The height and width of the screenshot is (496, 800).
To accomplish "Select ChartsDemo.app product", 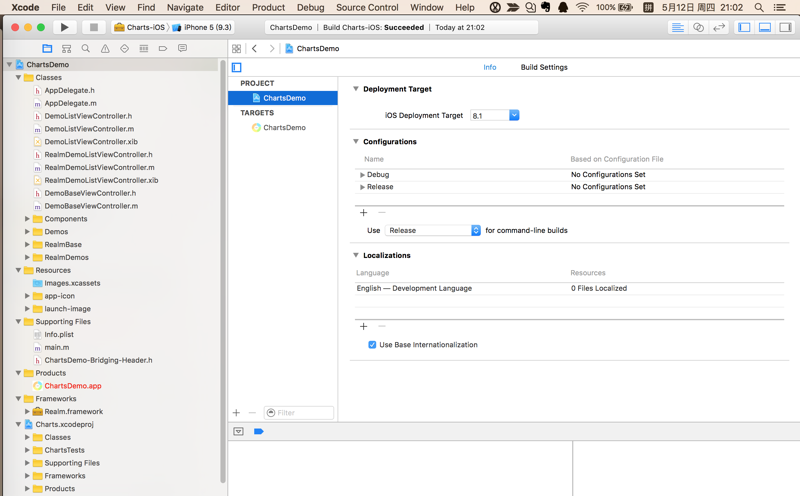I will (x=72, y=386).
